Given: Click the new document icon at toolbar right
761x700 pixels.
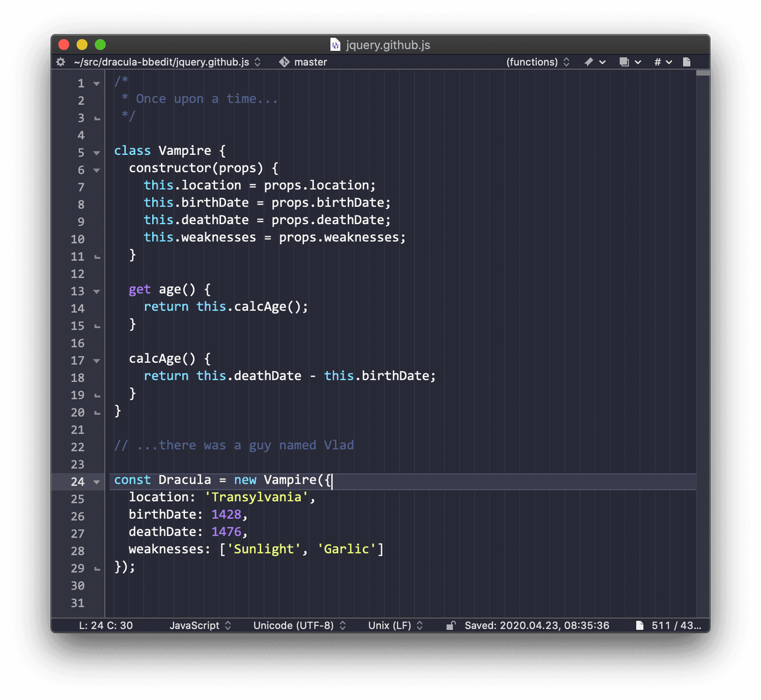Looking at the screenshot, I should click(x=686, y=62).
